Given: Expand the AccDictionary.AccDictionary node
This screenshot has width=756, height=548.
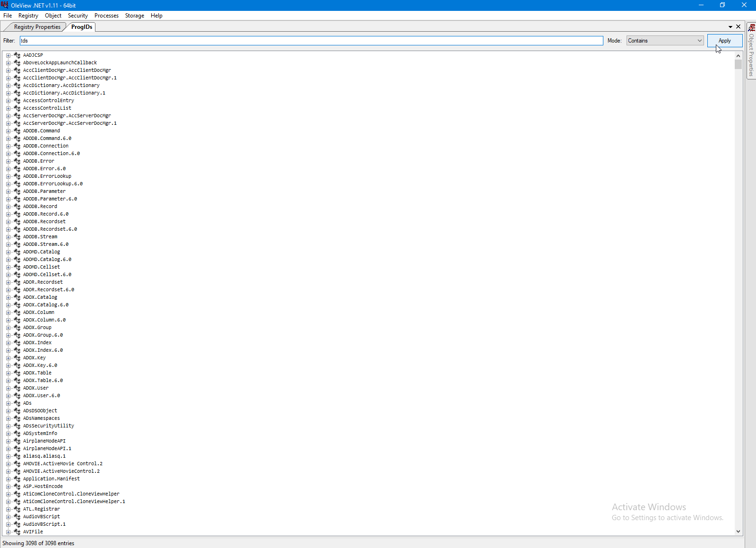Looking at the screenshot, I should [8, 86].
